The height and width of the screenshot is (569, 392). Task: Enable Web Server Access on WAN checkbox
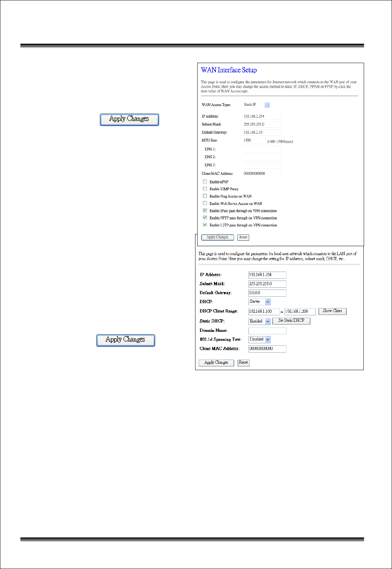(x=205, y=203)
